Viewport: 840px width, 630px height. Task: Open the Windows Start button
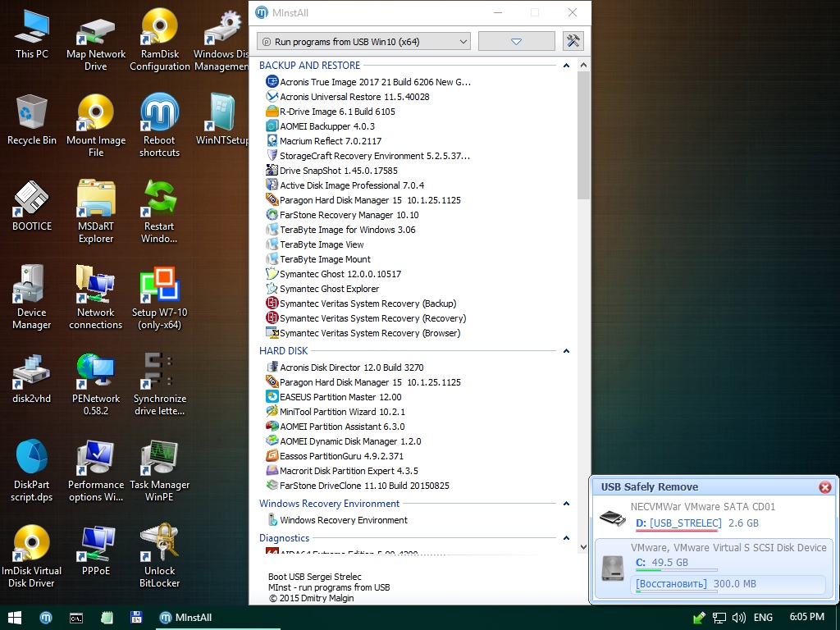(15, 618)
